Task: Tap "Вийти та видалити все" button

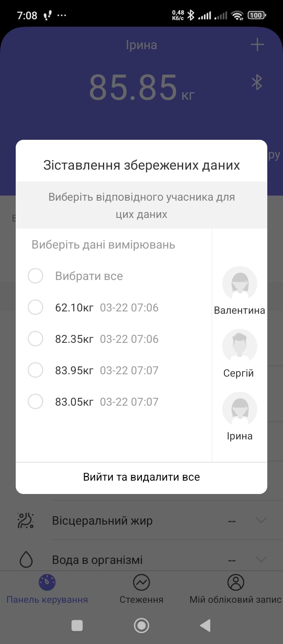Action: click(141, 477)
